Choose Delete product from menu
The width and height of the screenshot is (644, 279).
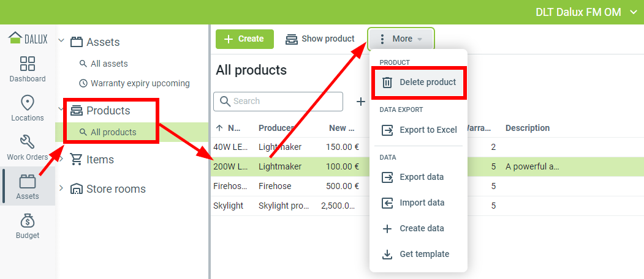pos(419,82)
